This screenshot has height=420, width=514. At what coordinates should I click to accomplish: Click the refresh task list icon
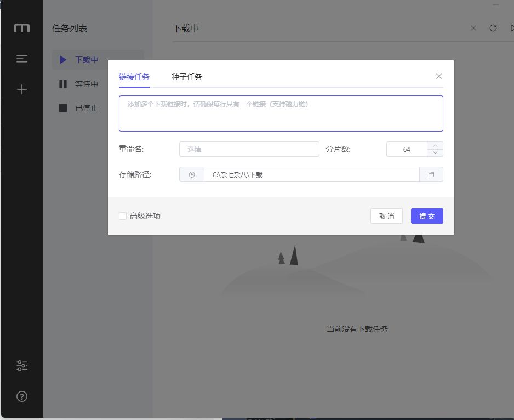pyautogui.click(x=493, y=28)
